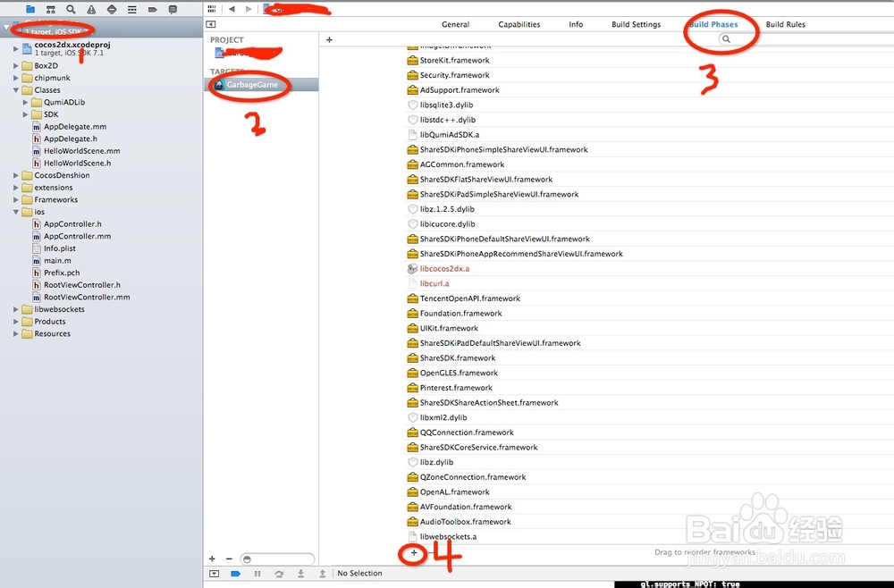Select AudioToolbox.framework row
The image size is (894, 588).
tap(649, 521)
